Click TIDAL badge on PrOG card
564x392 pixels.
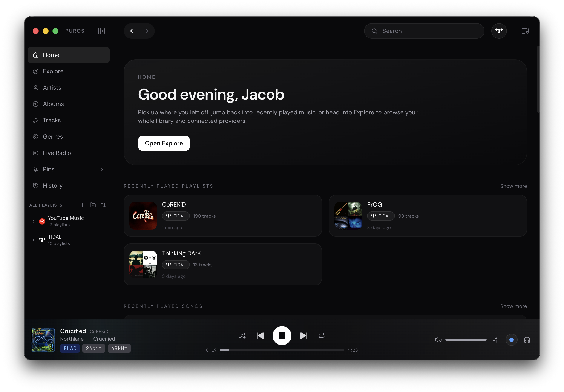coord(381,216)
